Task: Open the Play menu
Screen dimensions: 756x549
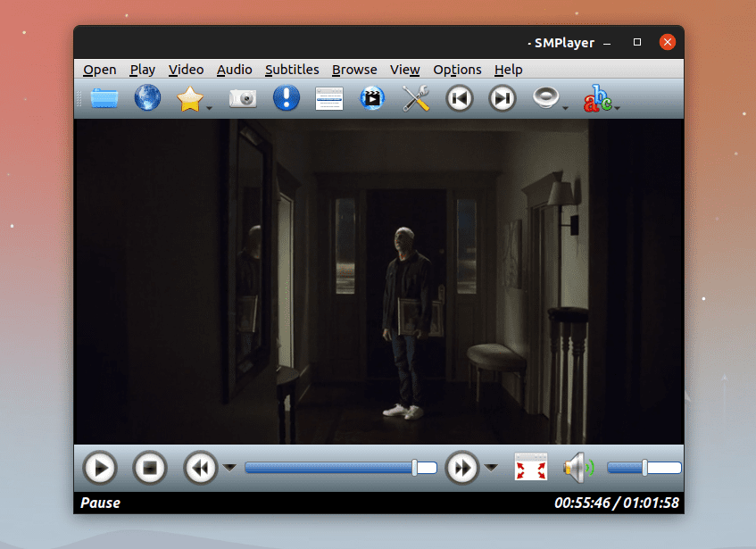Action: pos(143,70)
